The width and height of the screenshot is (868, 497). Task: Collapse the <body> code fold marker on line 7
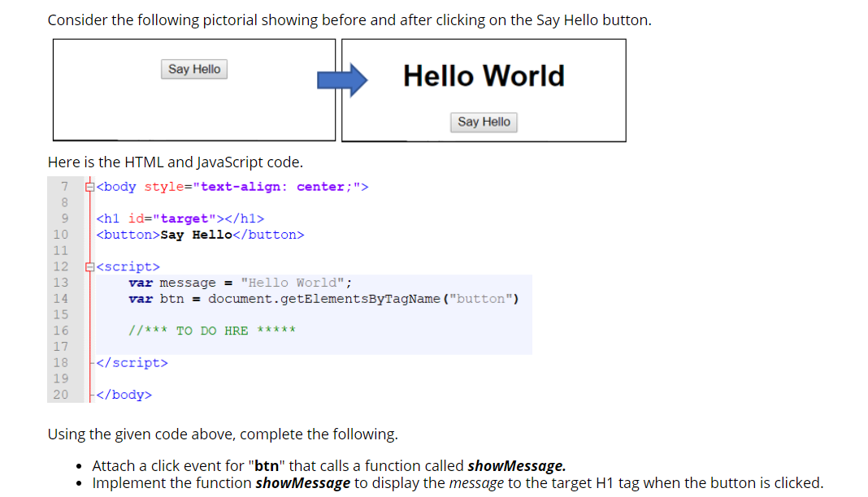click(x=89, y=186)
